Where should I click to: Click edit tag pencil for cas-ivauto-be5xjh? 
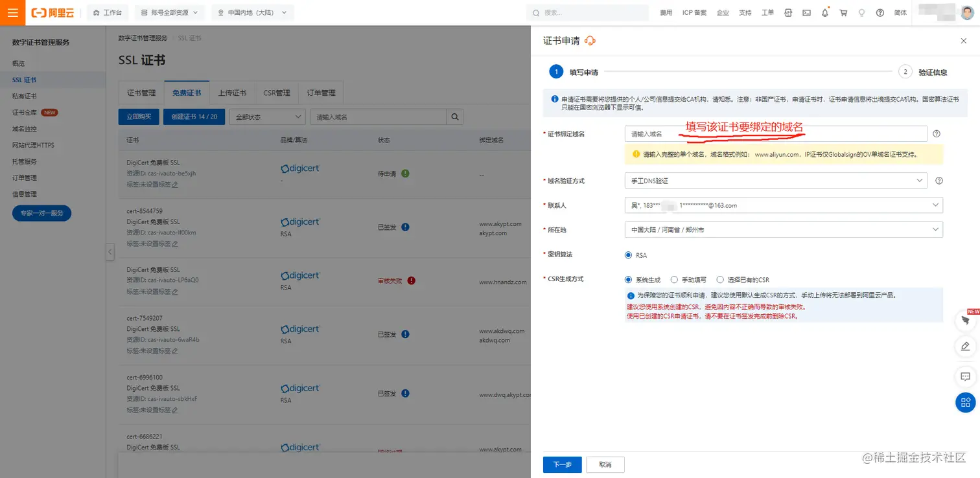pos(175,185)
